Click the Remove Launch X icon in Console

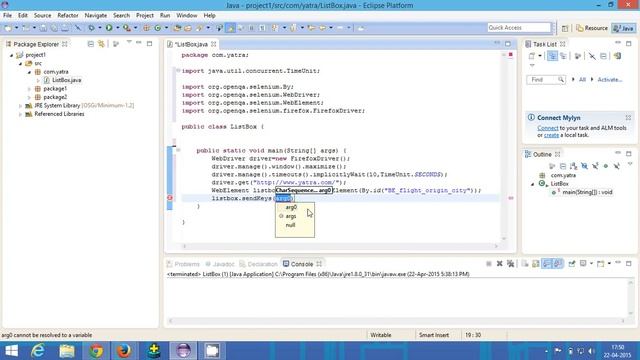[x=500, y=264]
